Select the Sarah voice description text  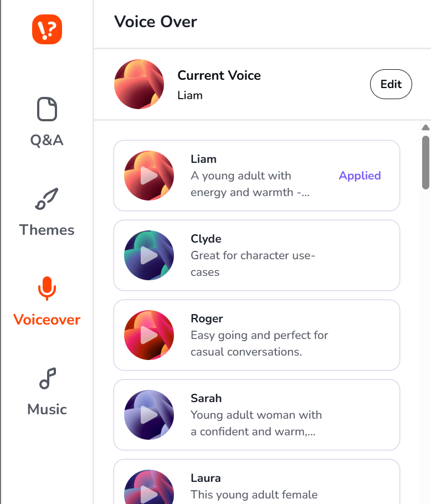tap(256, 423)
